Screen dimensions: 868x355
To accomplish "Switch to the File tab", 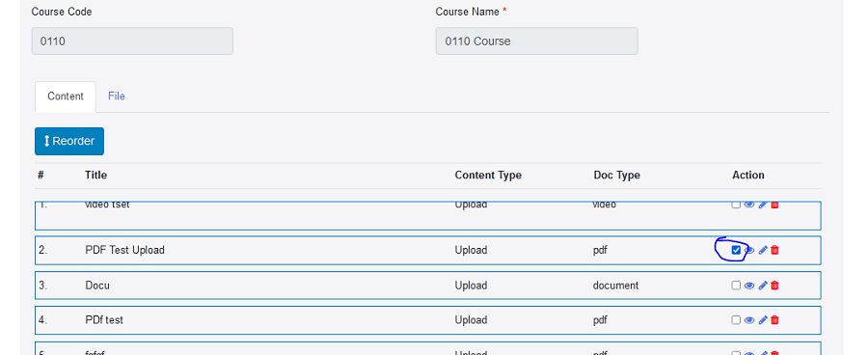I will tap(117, 96).
